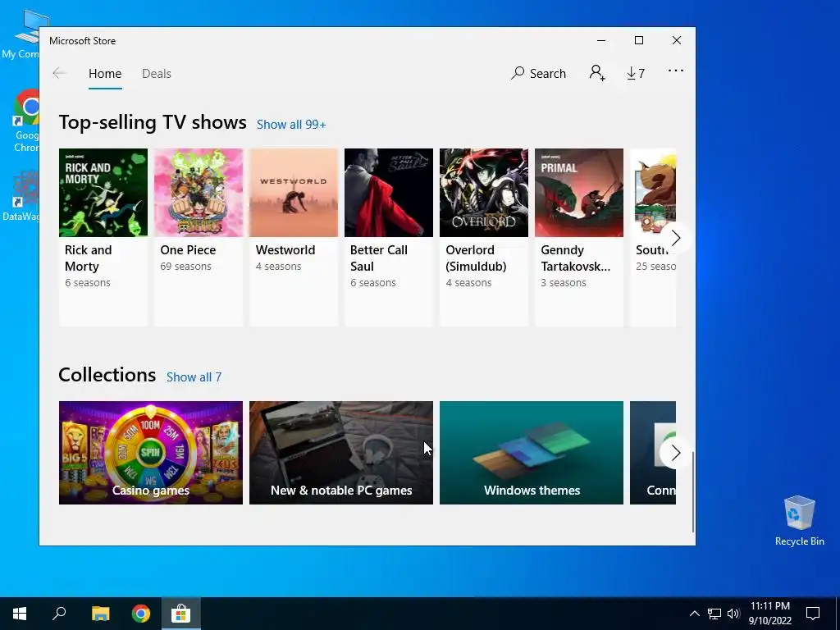Click the Better Call Saul title text
Image resolution: width=840 pixels, height=630 pixels.
379,258
